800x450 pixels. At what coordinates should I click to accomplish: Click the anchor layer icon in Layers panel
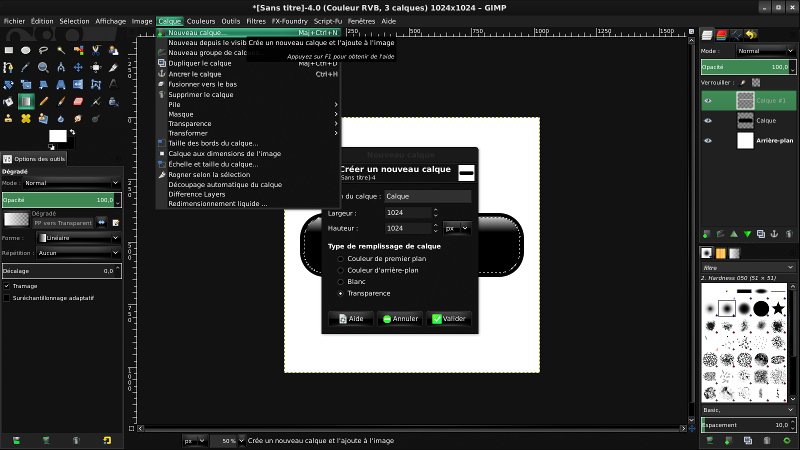774,234
